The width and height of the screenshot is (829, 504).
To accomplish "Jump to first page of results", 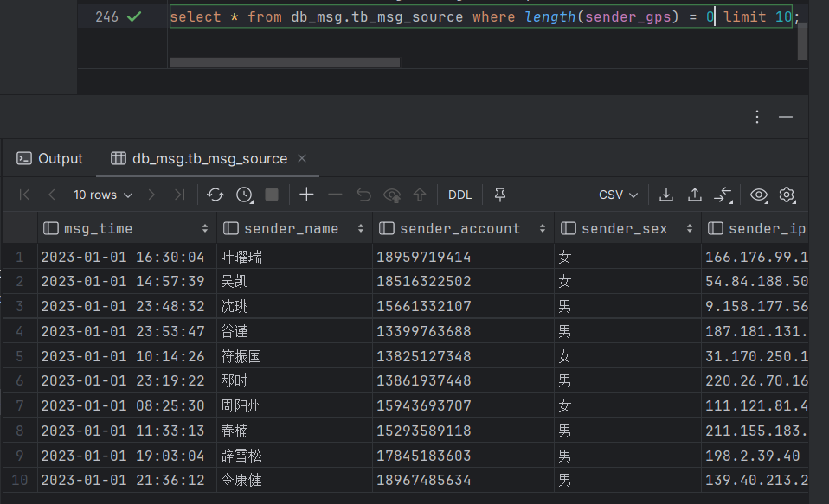I will pyautogui.click(x=24, y=195).
